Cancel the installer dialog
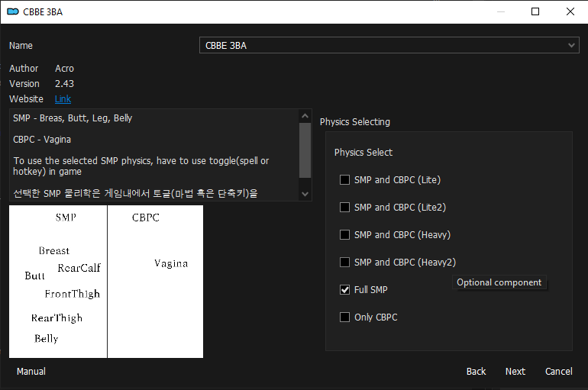Screen dimensions: 588x390 coord(559,371)
